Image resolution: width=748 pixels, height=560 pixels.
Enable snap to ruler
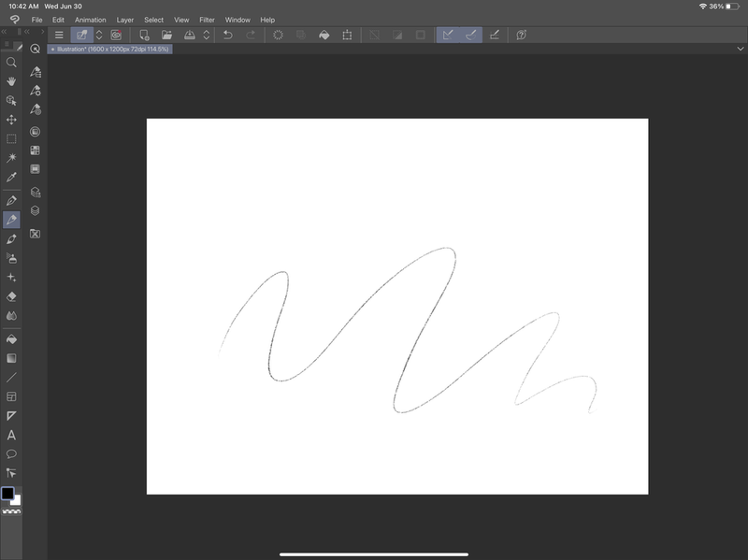(446, 35)
